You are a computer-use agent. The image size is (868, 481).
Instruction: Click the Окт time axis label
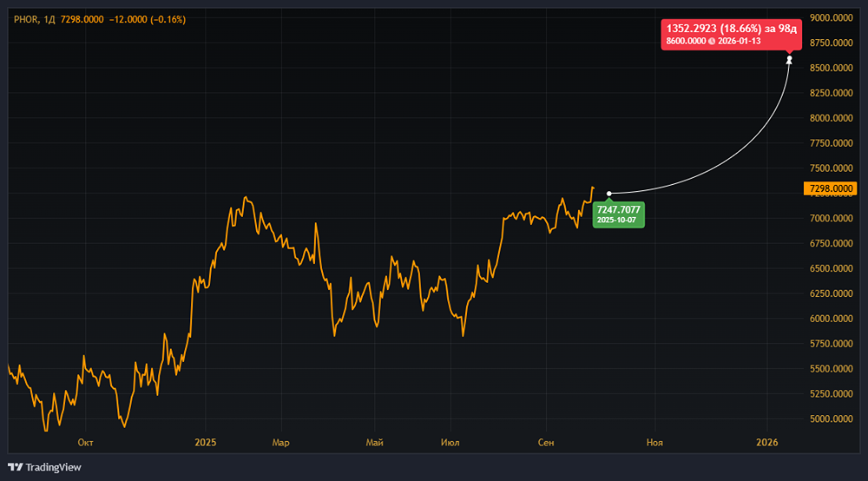tap(85, 442)
